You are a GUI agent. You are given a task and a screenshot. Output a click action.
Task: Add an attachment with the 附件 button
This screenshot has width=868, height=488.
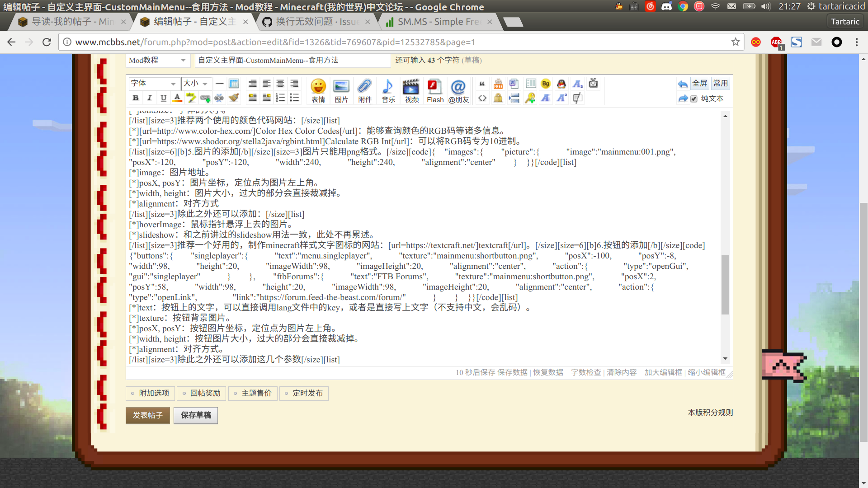(x=365, y=91)
